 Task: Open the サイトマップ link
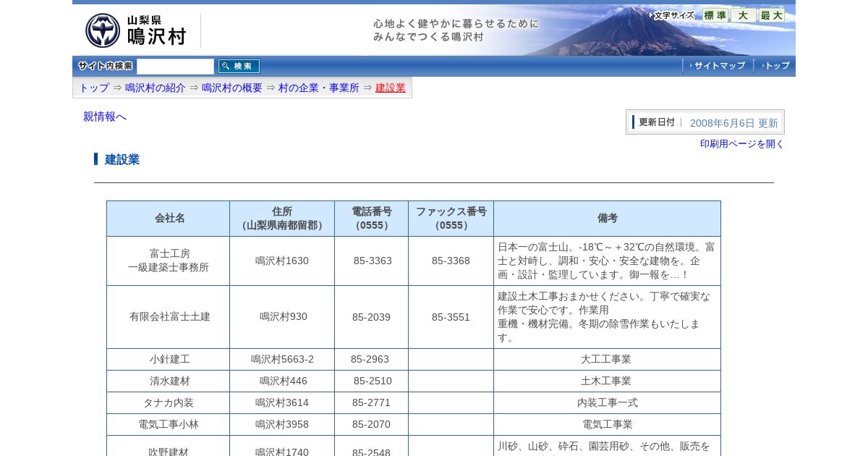(x=717, y=66)
